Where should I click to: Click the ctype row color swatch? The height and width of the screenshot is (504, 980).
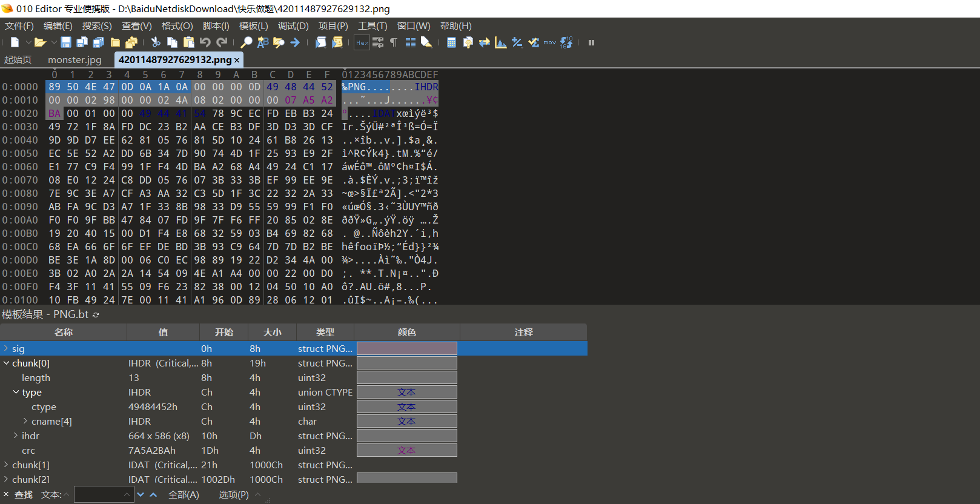[x=407, y=406]
